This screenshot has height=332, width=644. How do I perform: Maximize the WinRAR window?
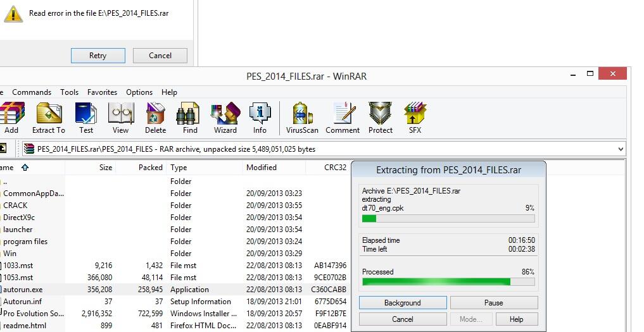(x=590, y=74)
